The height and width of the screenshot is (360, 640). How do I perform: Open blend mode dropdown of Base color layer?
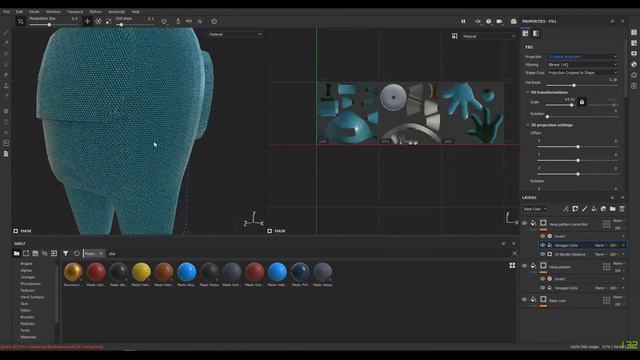click(618, 297)
